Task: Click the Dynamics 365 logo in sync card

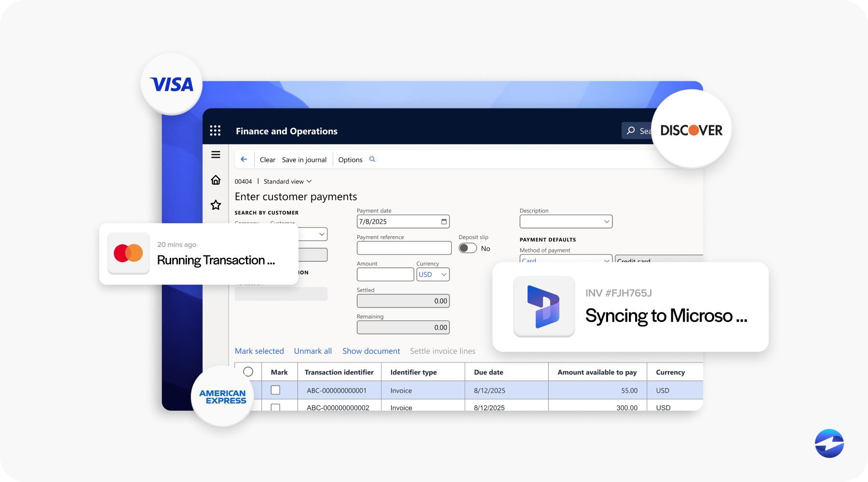Action: (x=544, y=307)
